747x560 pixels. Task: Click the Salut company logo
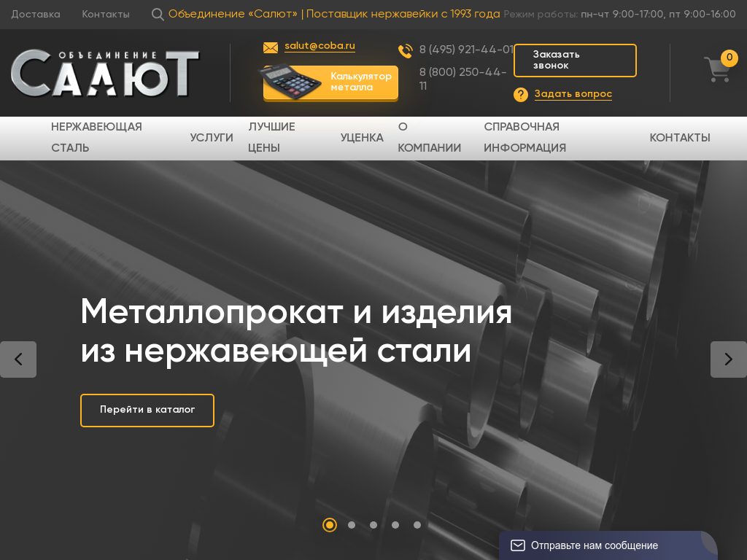coord(105,73)
